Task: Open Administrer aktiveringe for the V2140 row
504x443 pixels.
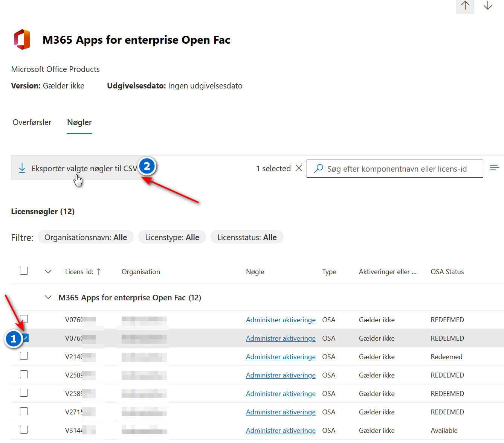Action: (281, 357)
